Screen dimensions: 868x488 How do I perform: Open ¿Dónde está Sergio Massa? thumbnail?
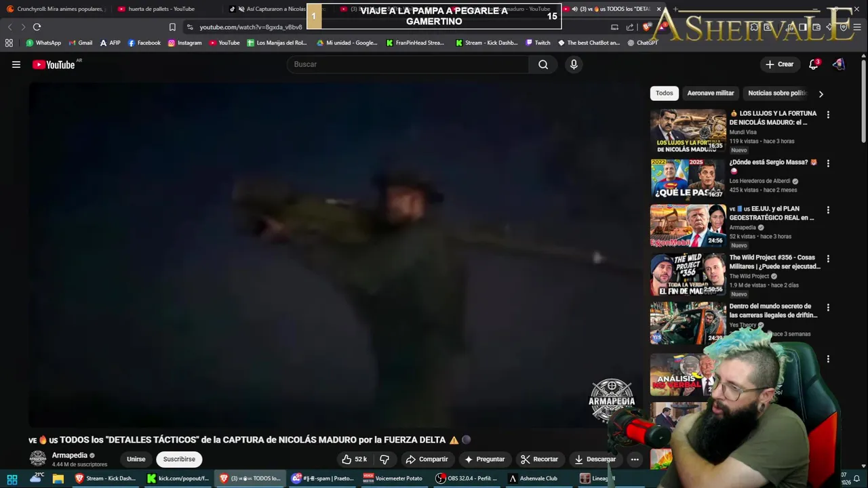(688, 179)
